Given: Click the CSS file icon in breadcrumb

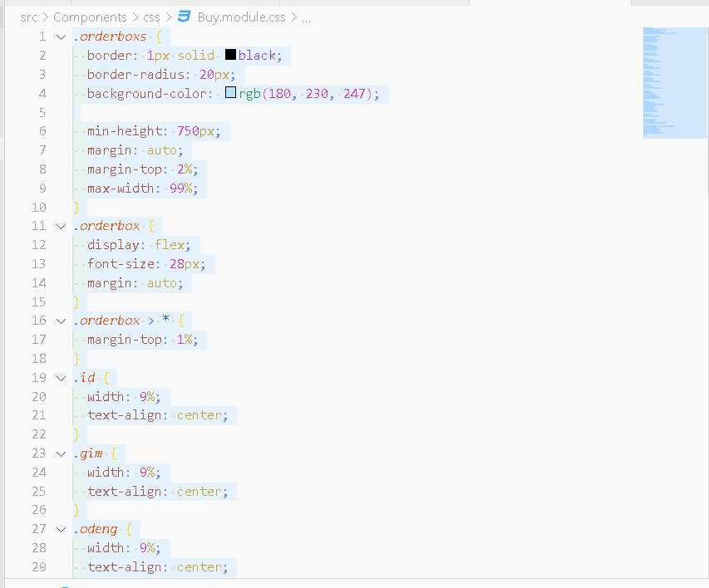Looking at the screenshot, I should (x=184, y=17).
